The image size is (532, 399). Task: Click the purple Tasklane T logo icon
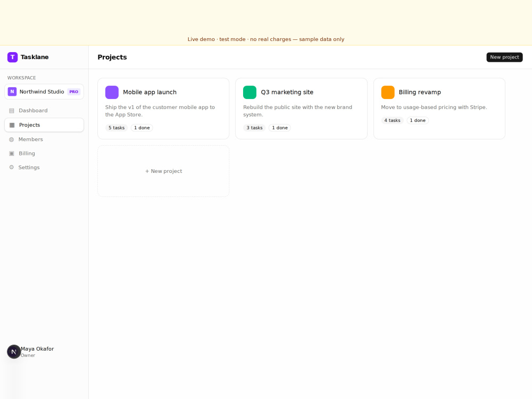click(x=13, y=57)
